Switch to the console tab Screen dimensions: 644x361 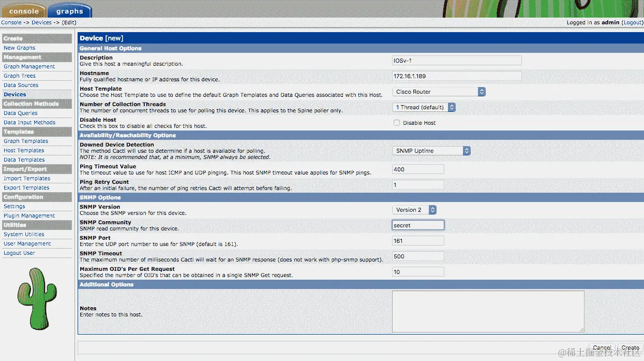(23, 10)
